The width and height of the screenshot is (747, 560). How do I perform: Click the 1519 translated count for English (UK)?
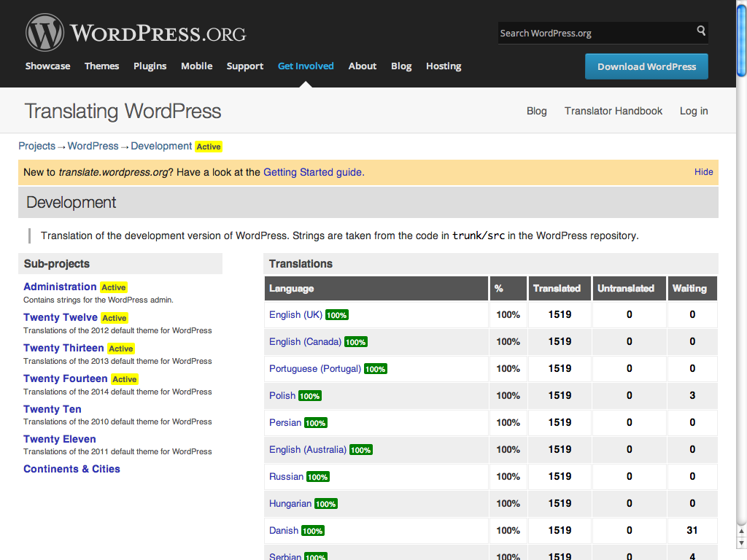[x=560, y=315]
